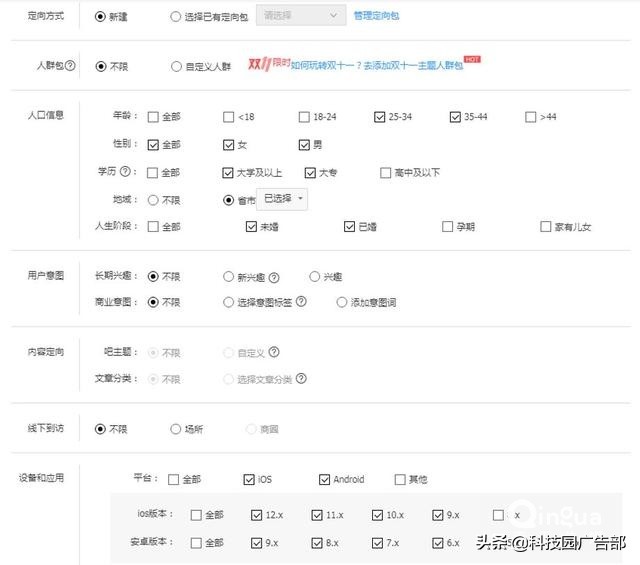Uncheck the 男 gender checkbox

coord(304,145)
